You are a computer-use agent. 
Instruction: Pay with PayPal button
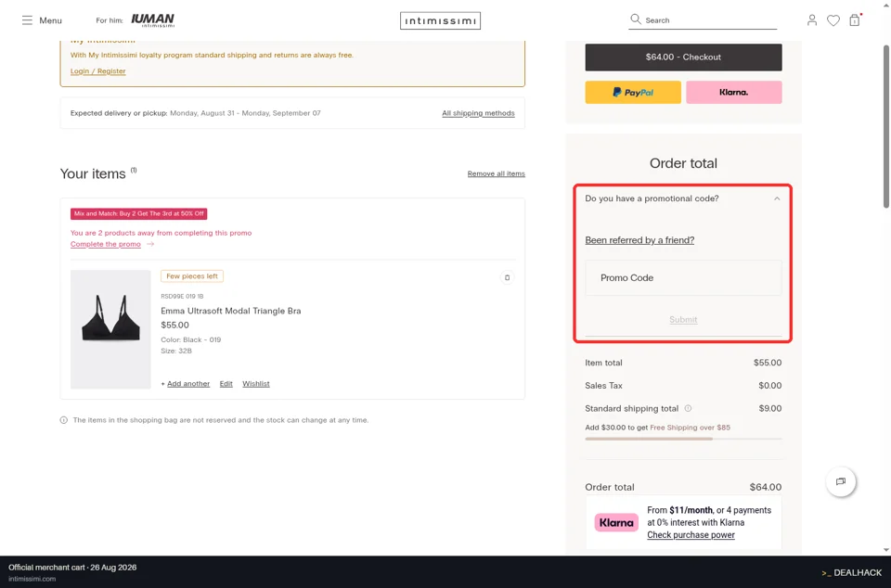[633, 92]
